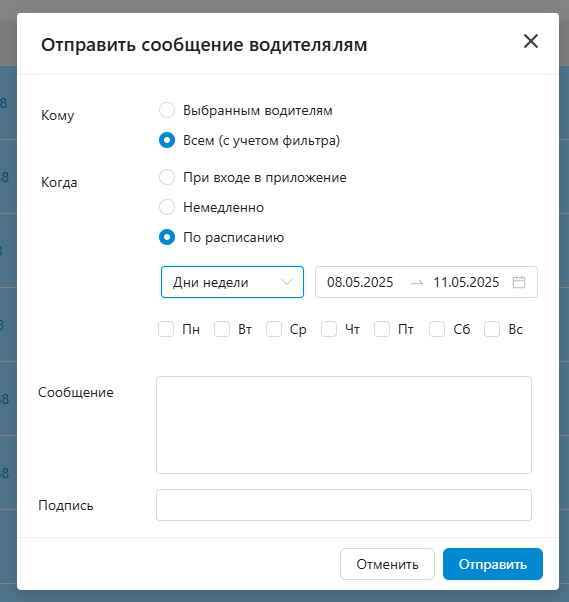Tick the Ср weekday checkbox
Image resolution: width=569 pixels, height=602 pixels.
pyautogui.click(x=274, y=329)
